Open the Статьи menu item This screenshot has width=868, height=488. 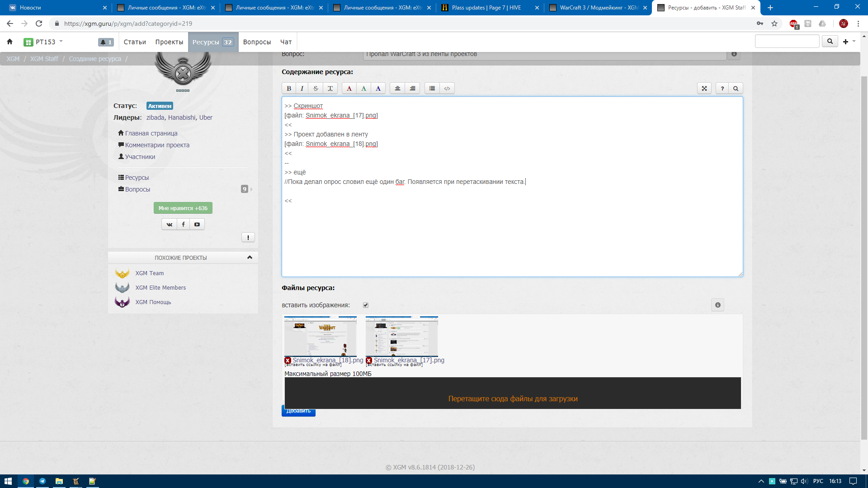(x=135, y=42)
